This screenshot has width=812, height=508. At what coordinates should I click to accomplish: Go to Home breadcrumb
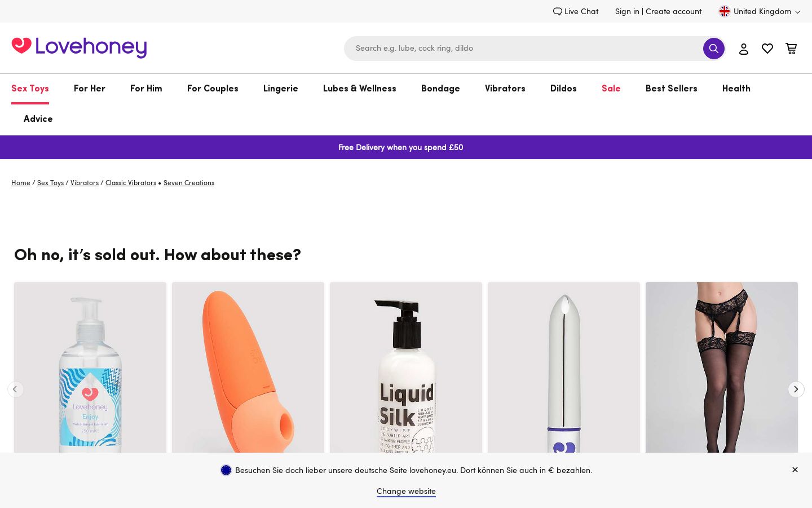[x=21, y=183]
